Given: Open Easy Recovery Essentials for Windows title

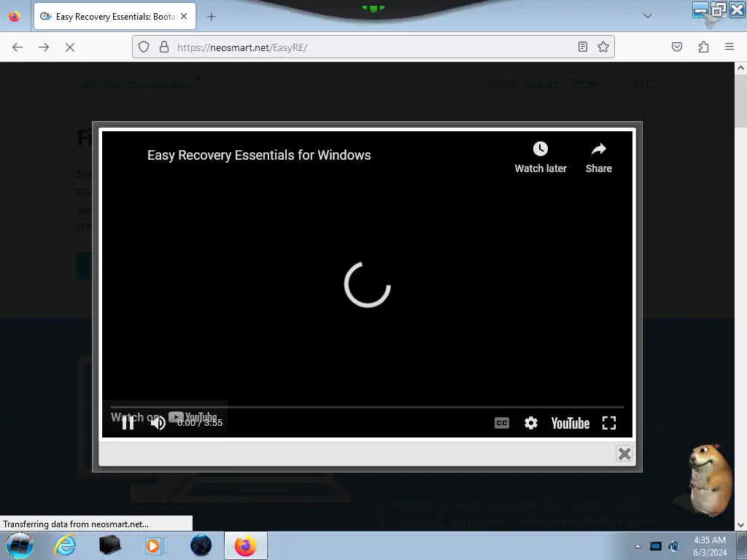Looking at the screenshot, I should pyautogui.click(x=259, y=155).
